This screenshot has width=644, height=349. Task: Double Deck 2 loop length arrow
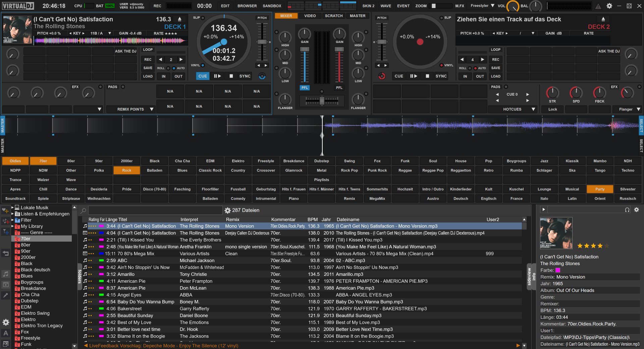tap(482, 59)
